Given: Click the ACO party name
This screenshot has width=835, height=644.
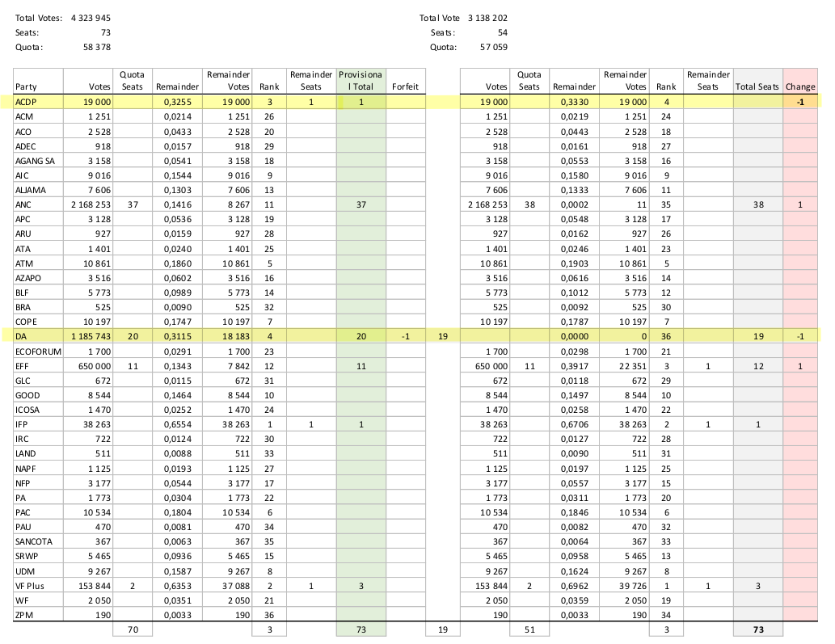Looking at the screenshot, I should 23,132.
